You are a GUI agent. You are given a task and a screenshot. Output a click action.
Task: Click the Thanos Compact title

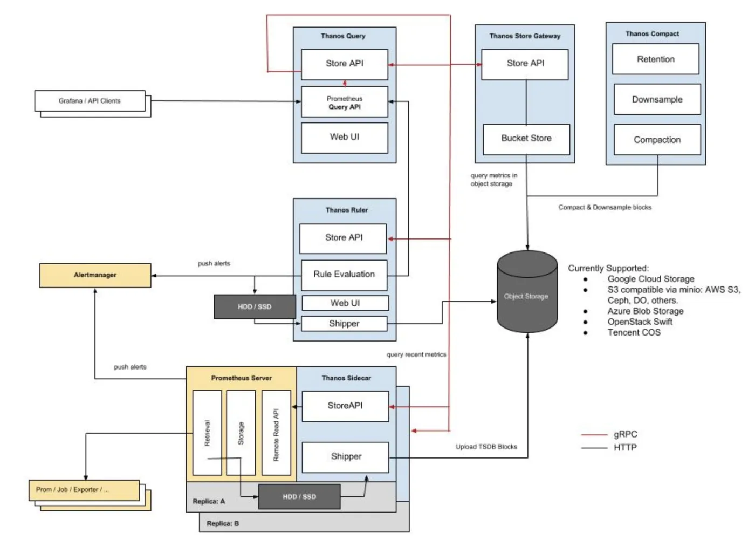tap(652, 34)
